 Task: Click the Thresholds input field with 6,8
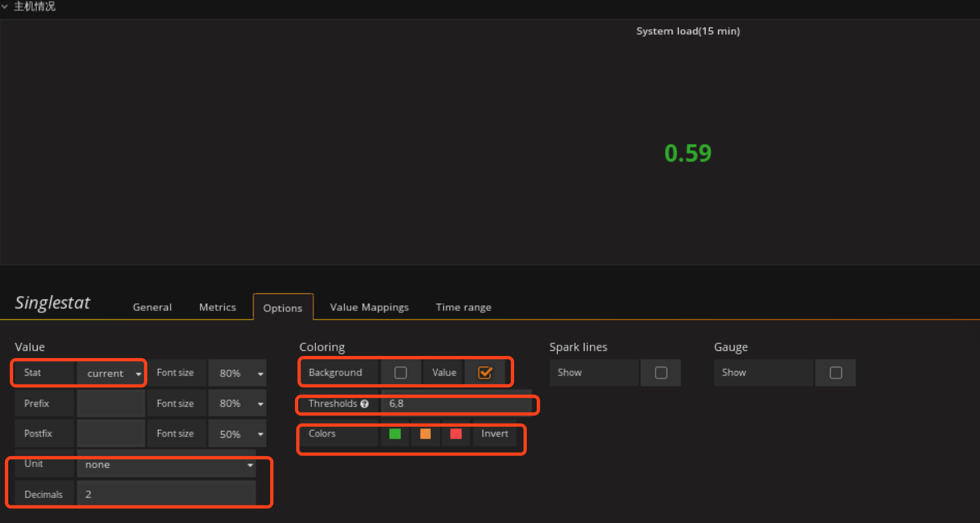(x=456, y=404)
